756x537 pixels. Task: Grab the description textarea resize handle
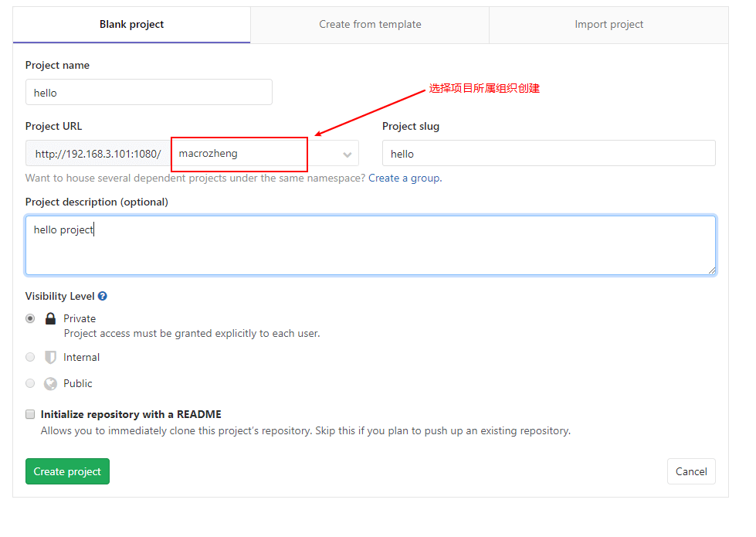(712, 270)
